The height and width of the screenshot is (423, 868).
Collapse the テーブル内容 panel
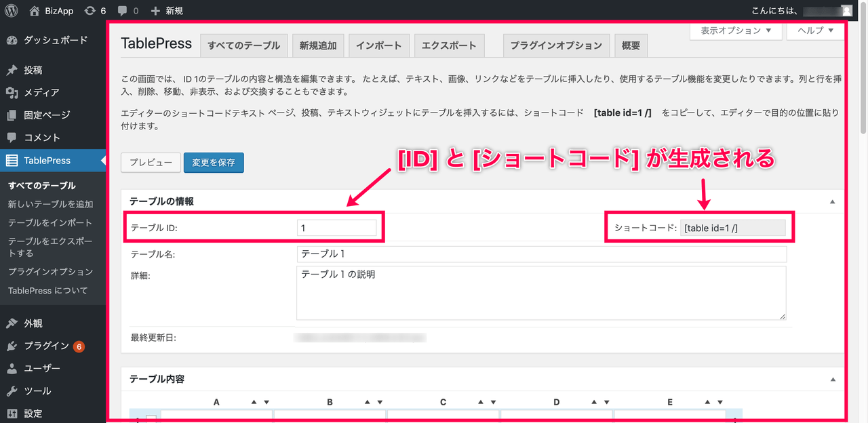[x=832, y=379]
